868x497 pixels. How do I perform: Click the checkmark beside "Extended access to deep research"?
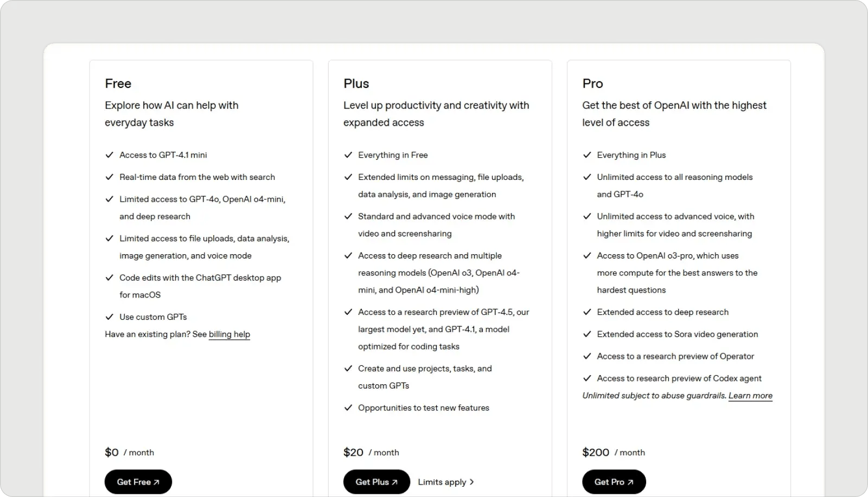pos(587,312)
